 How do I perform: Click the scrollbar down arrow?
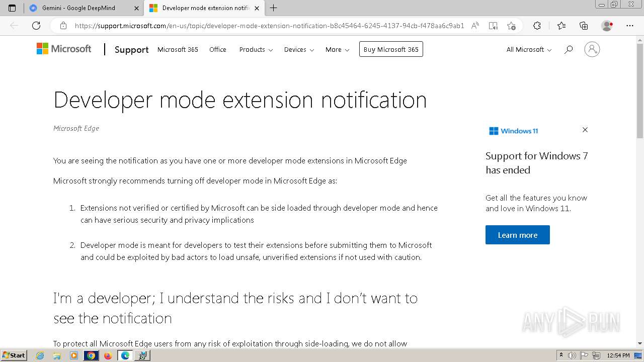pyautogui.click(x=640, y=343)
